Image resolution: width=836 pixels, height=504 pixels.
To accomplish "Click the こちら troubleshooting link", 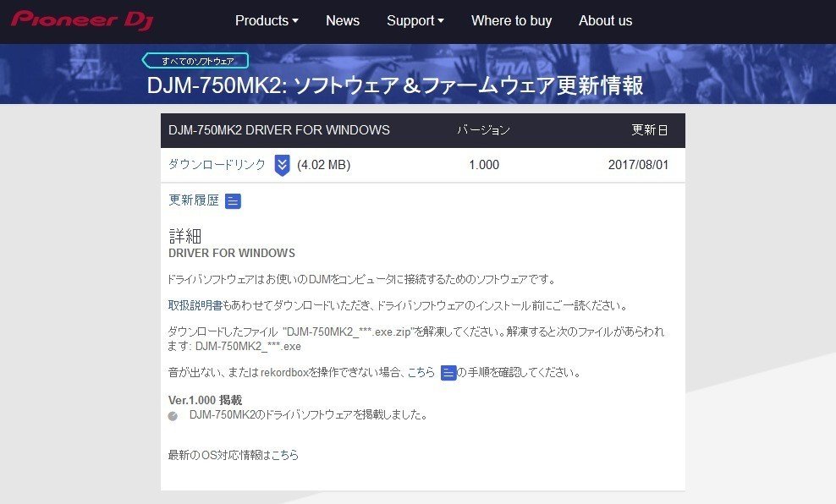I will tap(421, 372).
